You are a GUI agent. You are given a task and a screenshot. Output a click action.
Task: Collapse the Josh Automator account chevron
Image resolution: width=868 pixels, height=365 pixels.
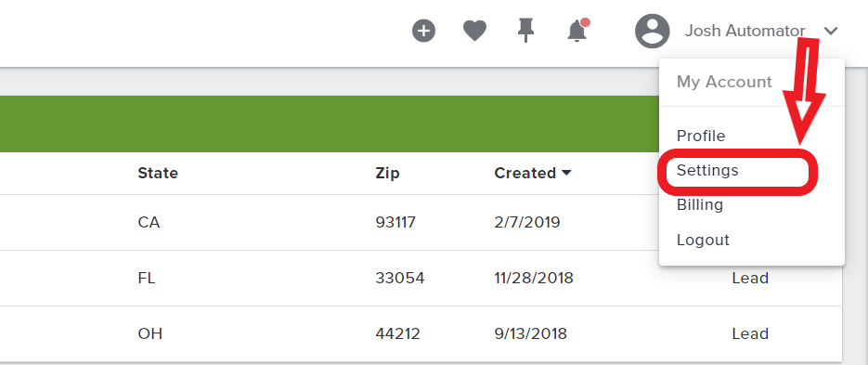[x=831, y=31]
